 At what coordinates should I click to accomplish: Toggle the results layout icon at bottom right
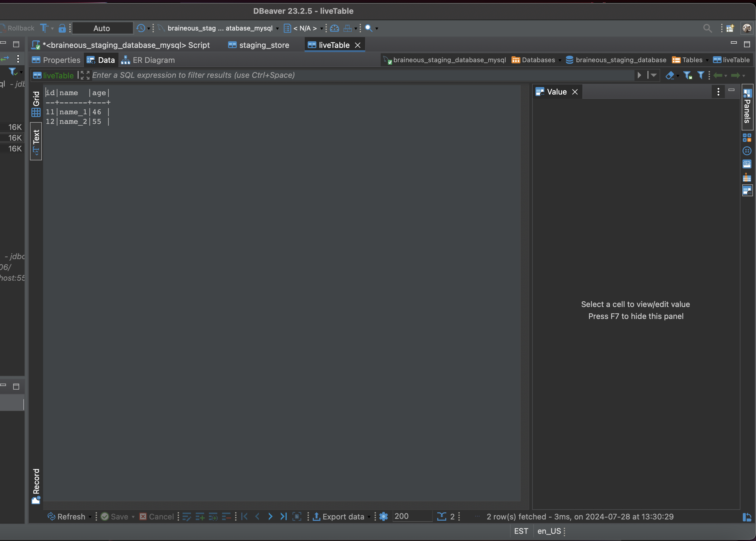pos(747,517)
